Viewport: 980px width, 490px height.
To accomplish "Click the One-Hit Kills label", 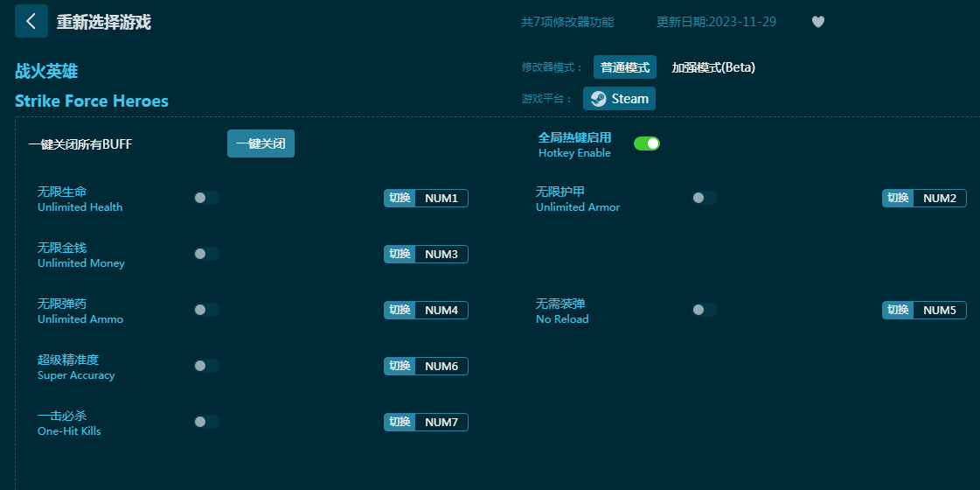I will 69,431.
